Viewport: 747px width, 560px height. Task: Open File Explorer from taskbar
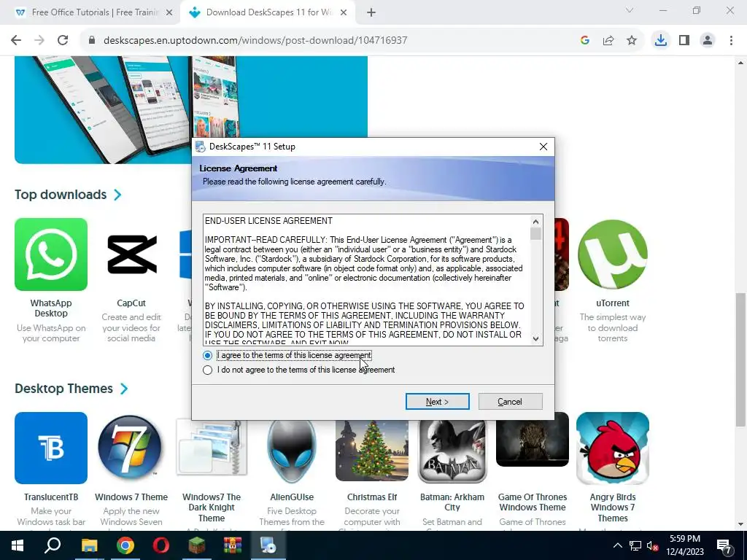[89, 545]
